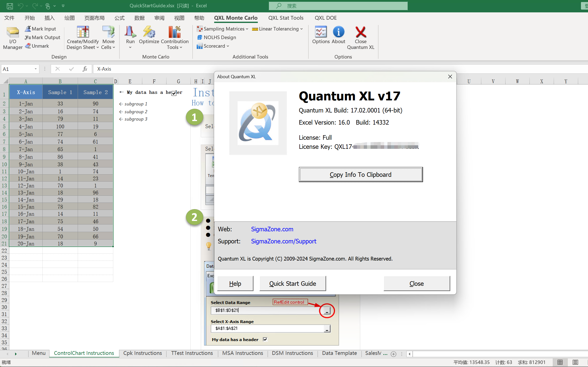Expand the Run dropdown arrow

coord(130,47)
